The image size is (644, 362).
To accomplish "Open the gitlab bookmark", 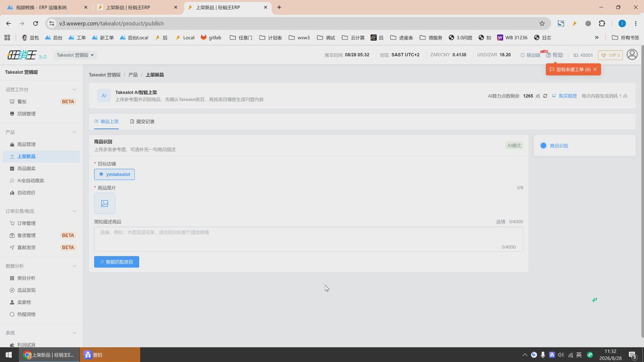I will [x=211, y=38].
